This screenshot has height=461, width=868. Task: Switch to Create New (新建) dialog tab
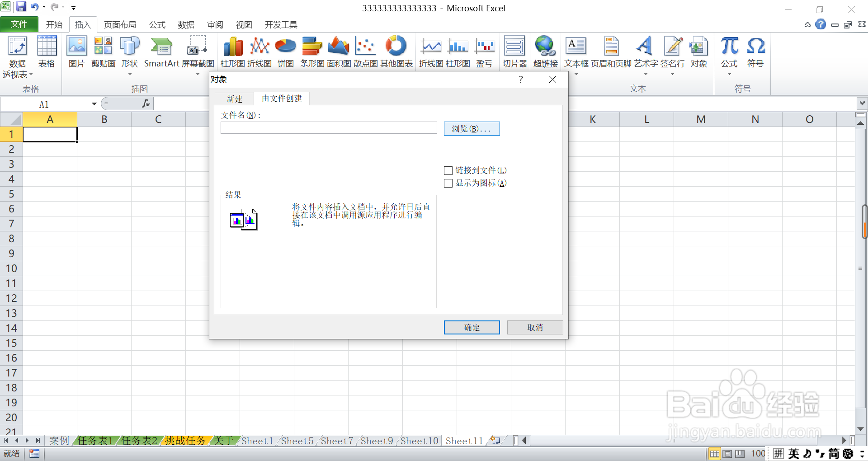click(235, 99)
